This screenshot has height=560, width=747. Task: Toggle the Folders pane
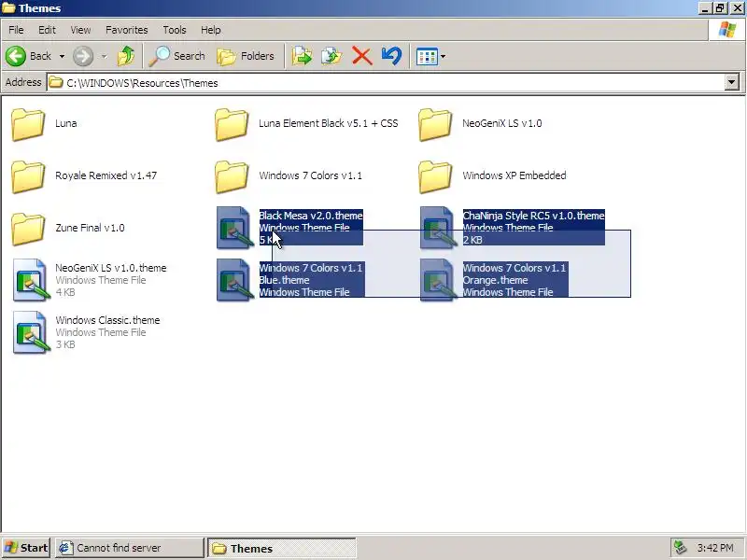tap(246, 56)
